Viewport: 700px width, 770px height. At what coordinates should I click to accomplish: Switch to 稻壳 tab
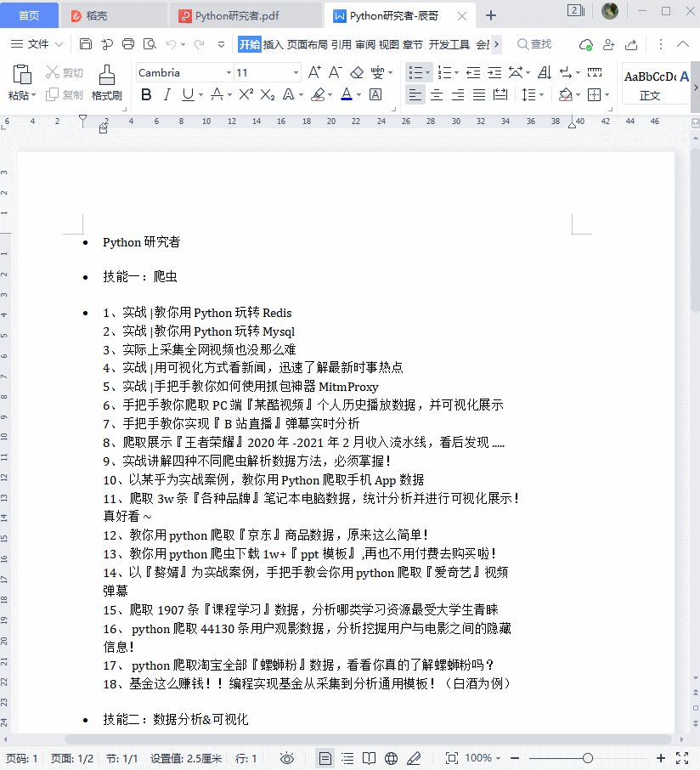tap(112, 15)
